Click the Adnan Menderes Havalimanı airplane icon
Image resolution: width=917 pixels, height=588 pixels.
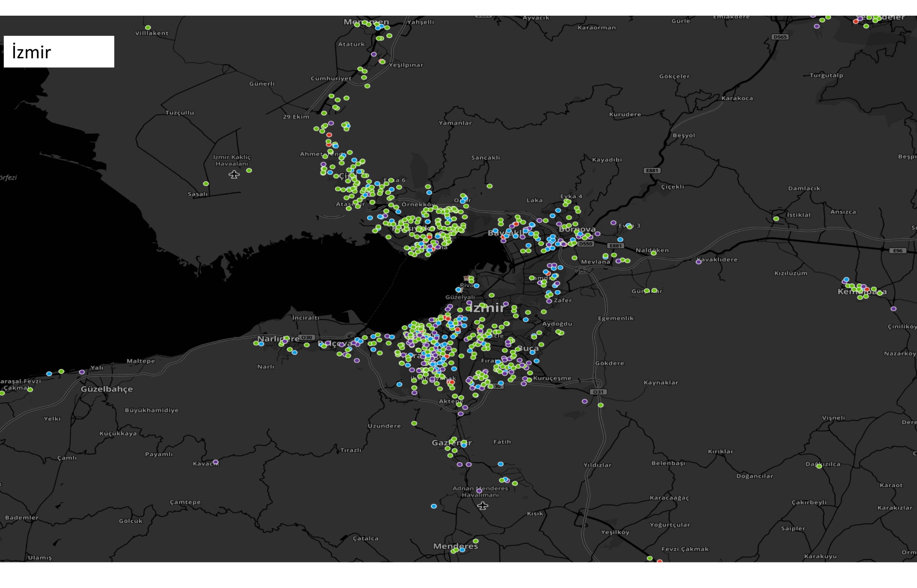tap(483, 506)
